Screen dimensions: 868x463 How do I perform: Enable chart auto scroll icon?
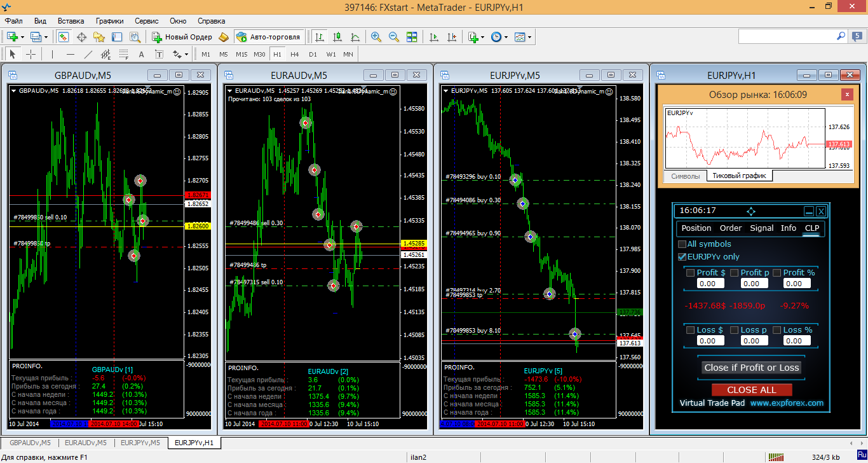434,37
